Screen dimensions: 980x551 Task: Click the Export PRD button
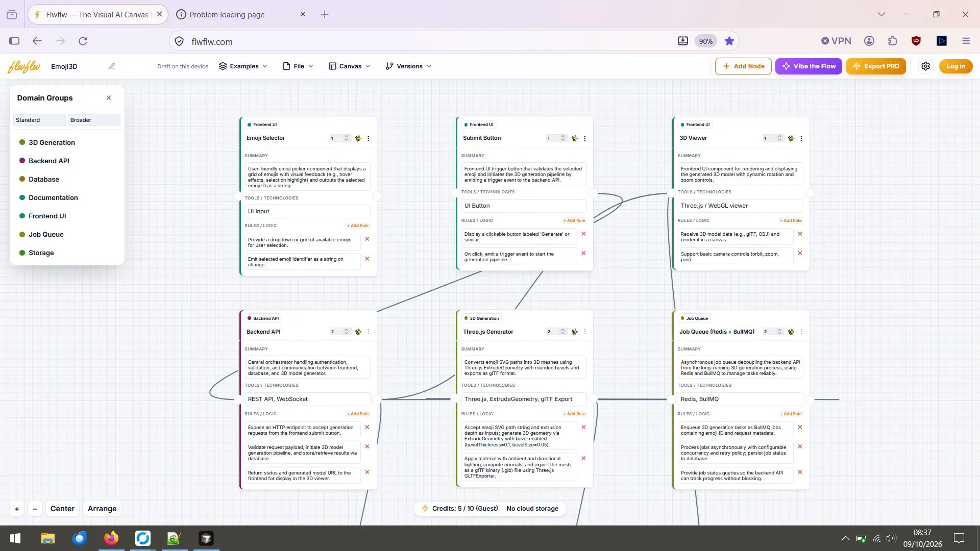click(x=876, y=66)
